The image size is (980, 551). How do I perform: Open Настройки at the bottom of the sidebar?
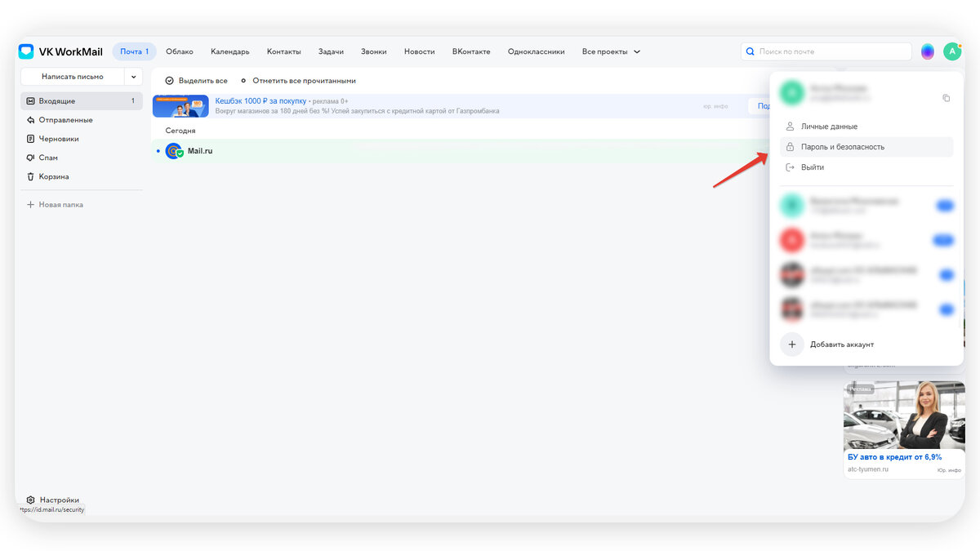click(52, 500)
